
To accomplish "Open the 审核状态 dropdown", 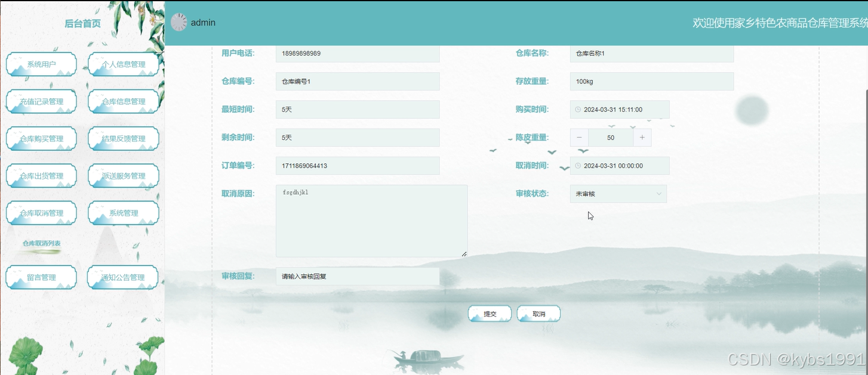I will click(x=618, y=194).
